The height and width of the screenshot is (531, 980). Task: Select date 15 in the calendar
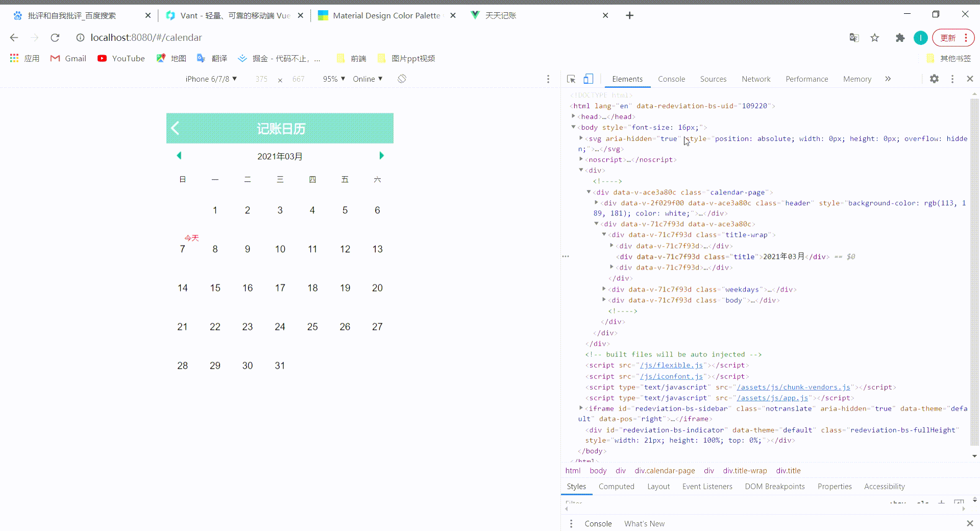[x=215, y=288]
